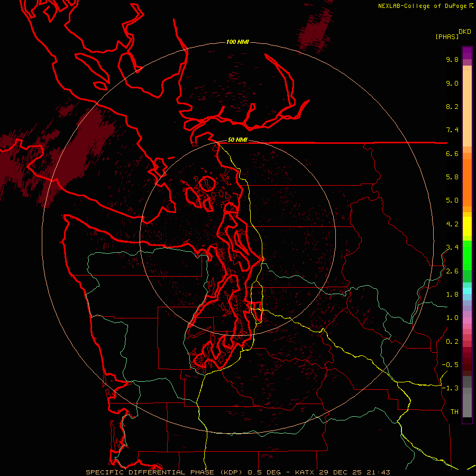This screenshot has width=476, height=476.
Task: Click the DKD unit label above the color scale
Action: (x=464, y=32)
